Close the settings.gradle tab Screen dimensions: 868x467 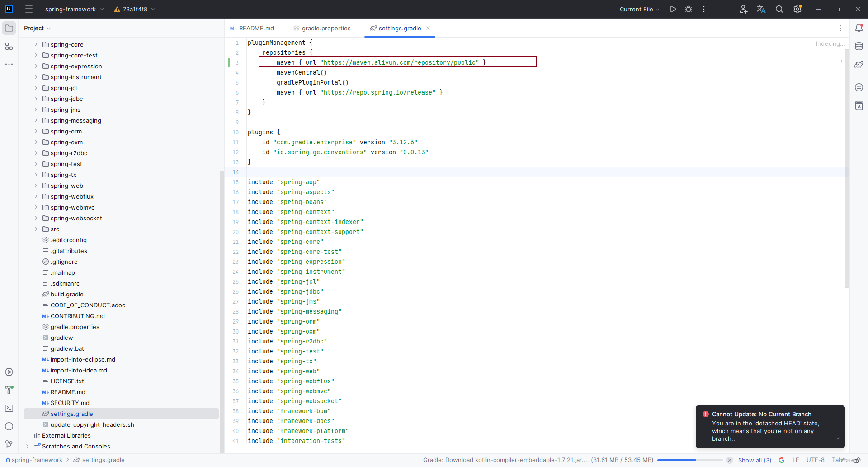point(428,28)
